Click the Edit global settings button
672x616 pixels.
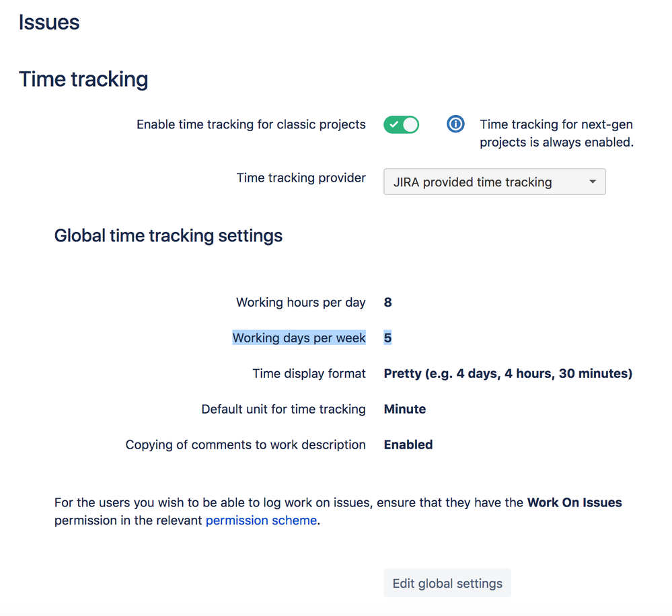pos(447,582)
